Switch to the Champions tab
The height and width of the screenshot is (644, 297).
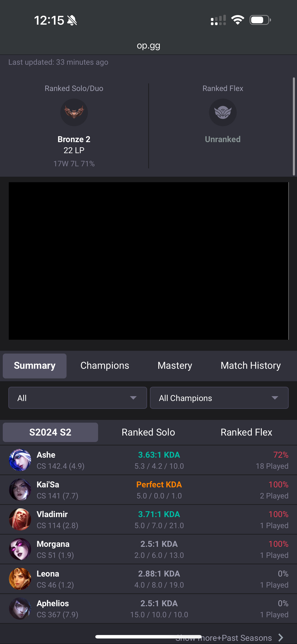tap(105, 366)
